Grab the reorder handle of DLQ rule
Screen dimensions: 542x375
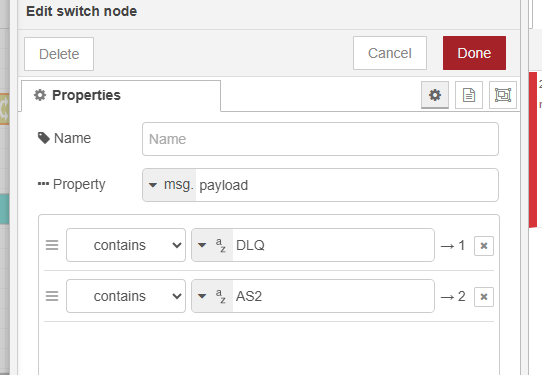pyautogui.click(x=52, y=245)
